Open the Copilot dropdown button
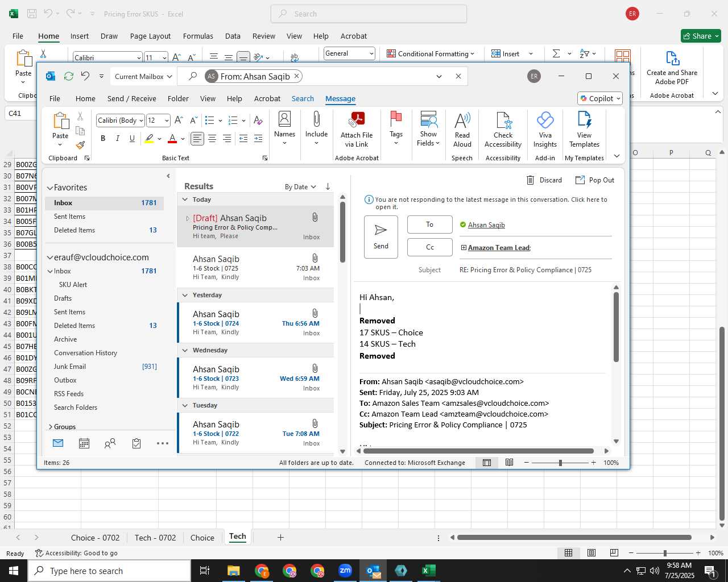Viewport: 728px width, 582px height. 600,98
